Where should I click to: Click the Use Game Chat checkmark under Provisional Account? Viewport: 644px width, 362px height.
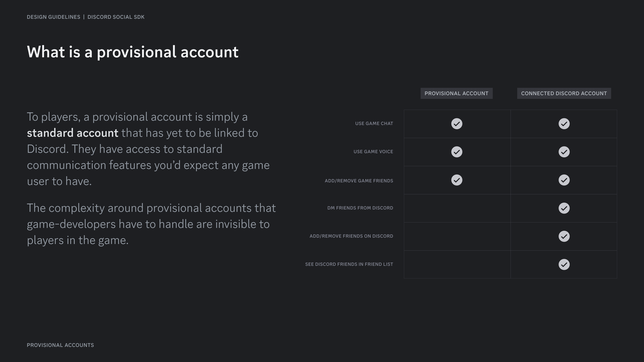[x=457, y=123]
